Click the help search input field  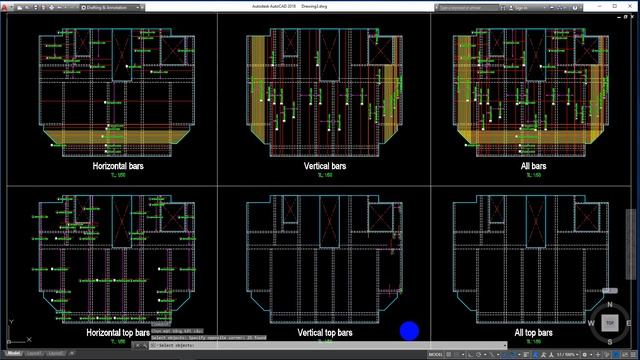[468, 8]
